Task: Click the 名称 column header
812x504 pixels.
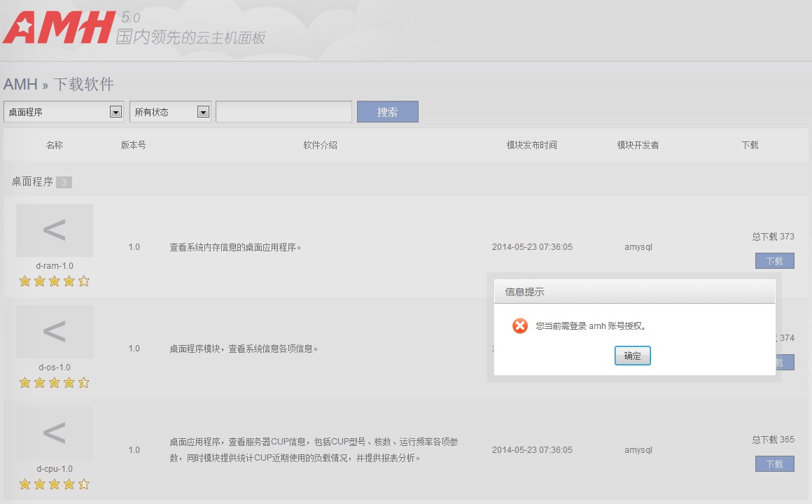Action: click(55, 145)
